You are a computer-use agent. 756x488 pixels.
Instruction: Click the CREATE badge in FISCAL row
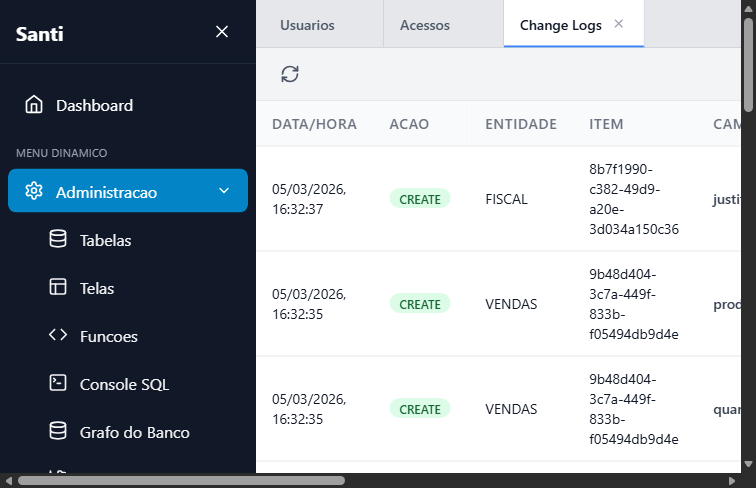point(420,199)
